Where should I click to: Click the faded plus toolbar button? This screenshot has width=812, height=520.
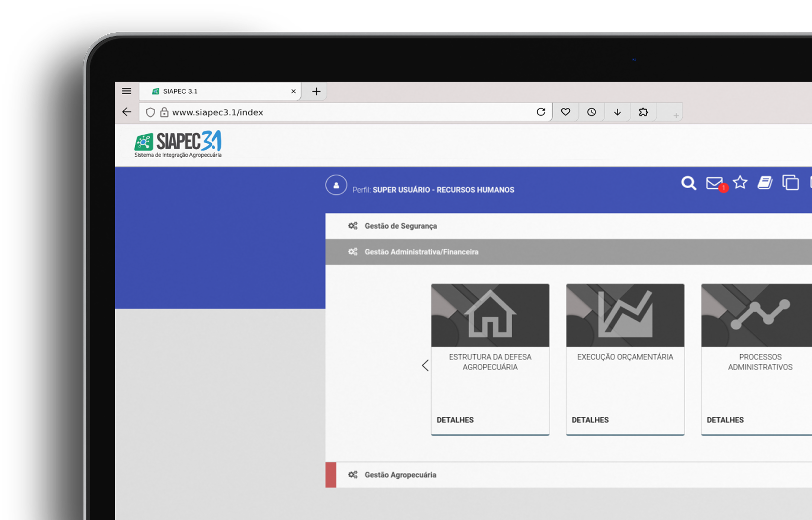point(676,115)
